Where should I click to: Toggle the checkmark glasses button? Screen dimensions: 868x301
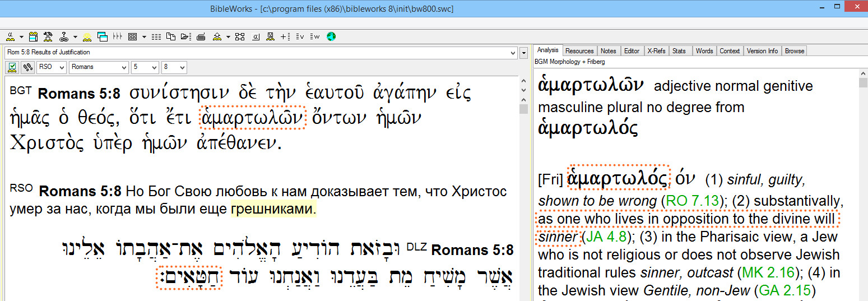click(x=12, y=67)
